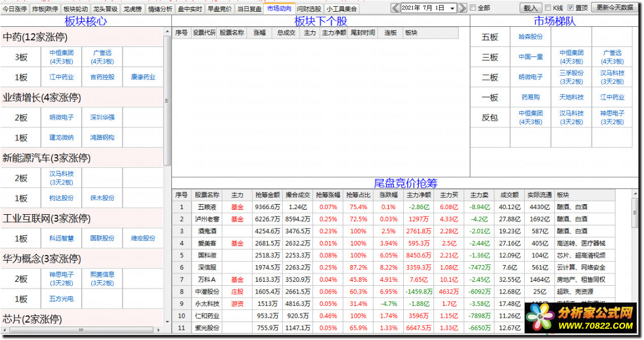
Task: Select 泸州老窖 row in table
Action: click(394, 219)
